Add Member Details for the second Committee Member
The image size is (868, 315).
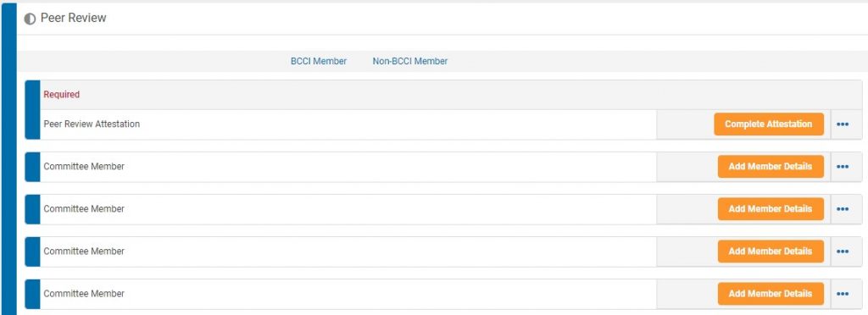771,209
